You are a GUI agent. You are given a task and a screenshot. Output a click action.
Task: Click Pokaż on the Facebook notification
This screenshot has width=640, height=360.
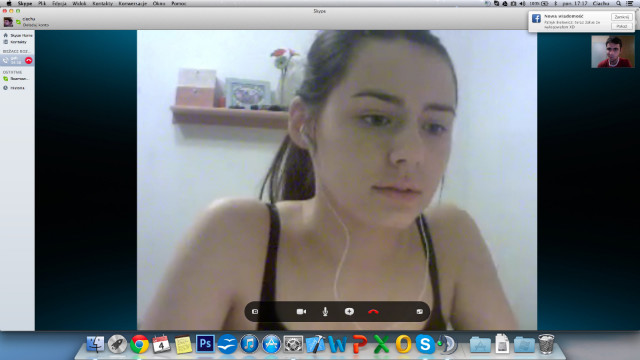point(622,26)
